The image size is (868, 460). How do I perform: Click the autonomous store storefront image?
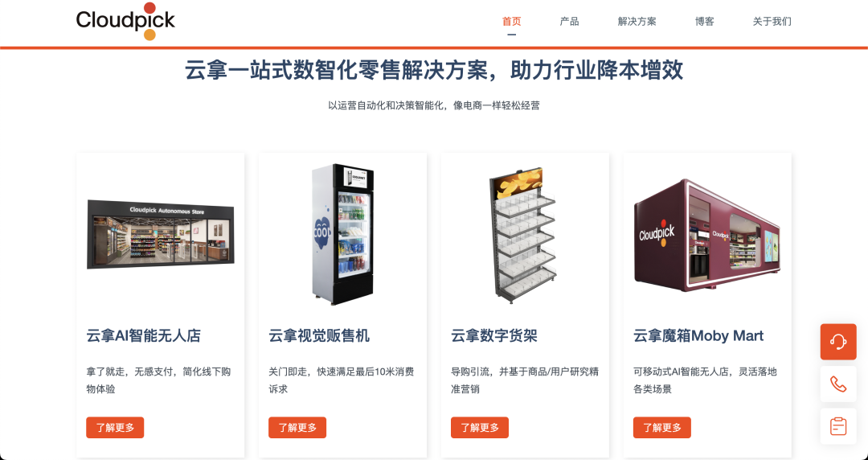(x=161, y=235)
